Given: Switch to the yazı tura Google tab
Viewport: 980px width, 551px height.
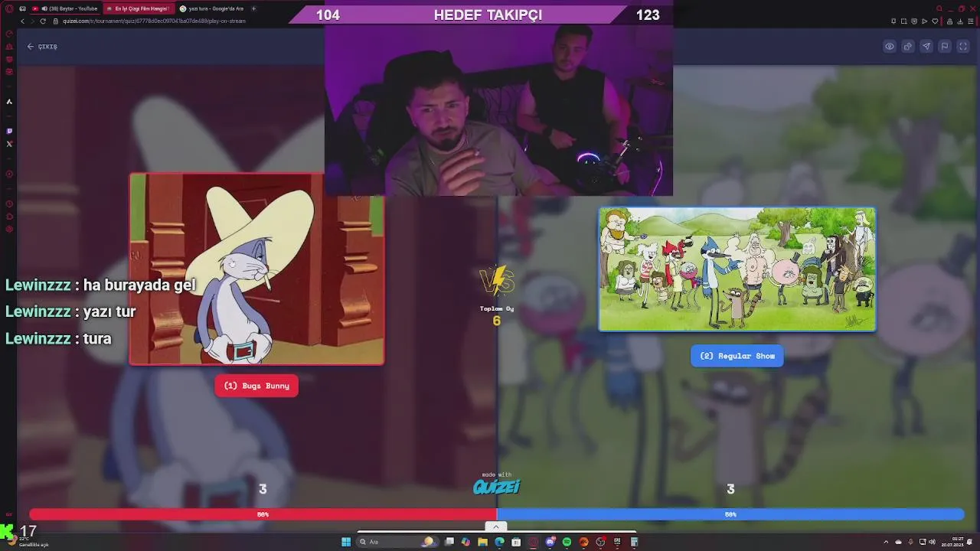Looking at the screenshot, I should (x=211, y=8).
